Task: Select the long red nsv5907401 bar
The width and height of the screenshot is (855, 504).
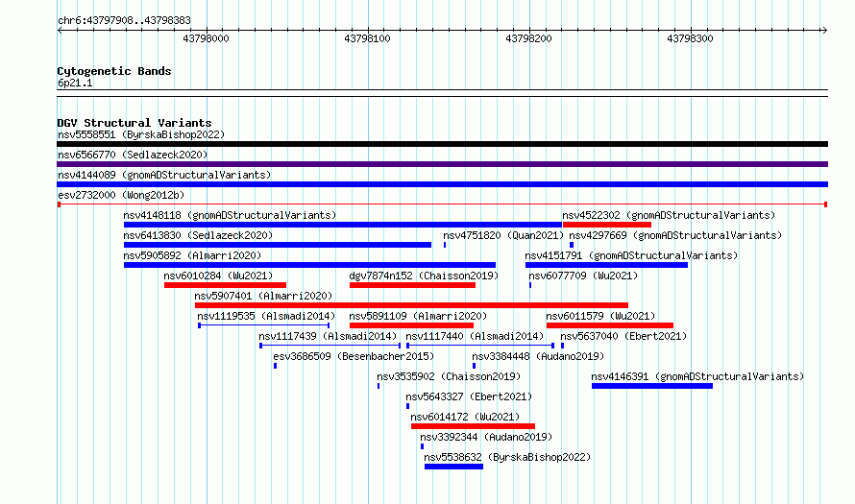Action: [412, 305]
